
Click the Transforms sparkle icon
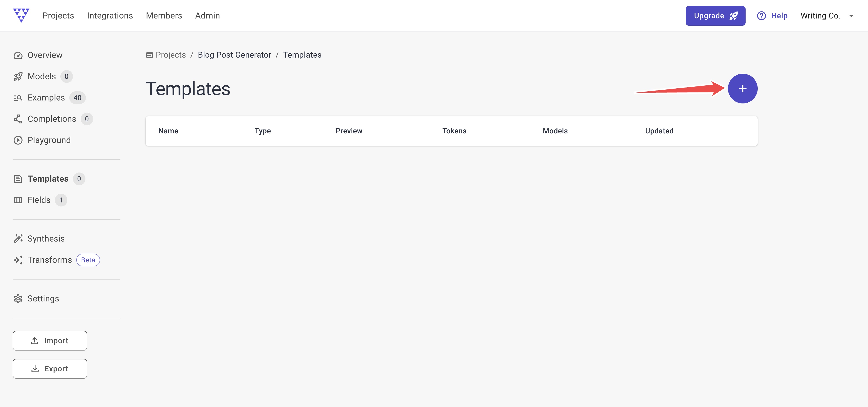[x=18, y=260]
